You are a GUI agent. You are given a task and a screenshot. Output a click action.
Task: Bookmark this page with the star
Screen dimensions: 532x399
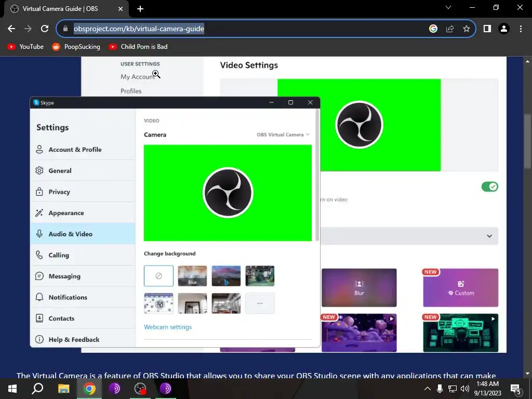pos(467,29)
